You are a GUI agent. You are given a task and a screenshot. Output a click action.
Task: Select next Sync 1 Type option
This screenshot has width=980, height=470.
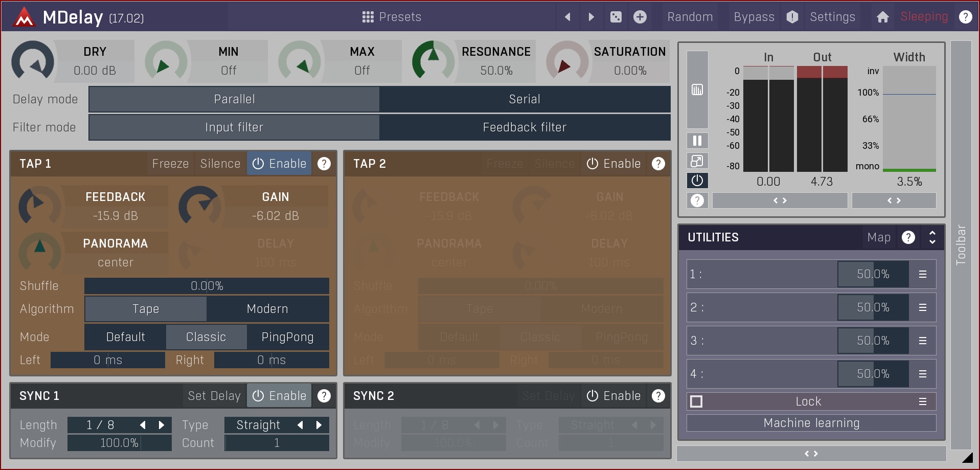(319, 425)
